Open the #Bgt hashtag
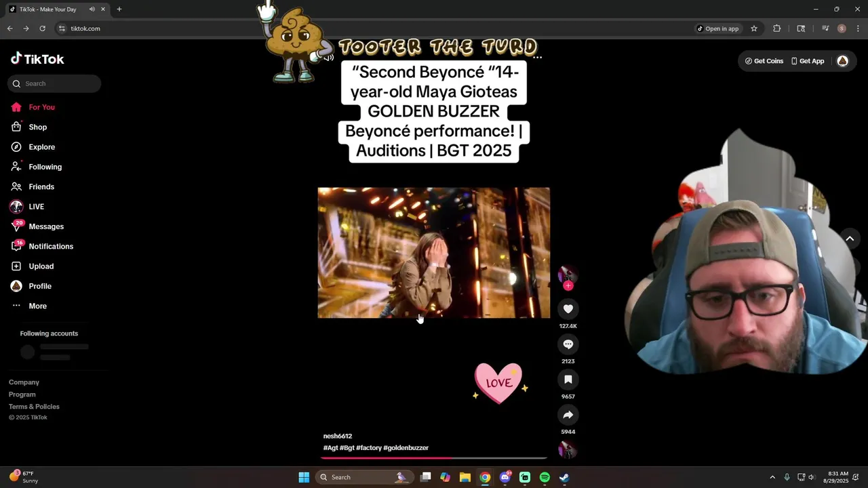The image size is (868, 488). (347, 448)
